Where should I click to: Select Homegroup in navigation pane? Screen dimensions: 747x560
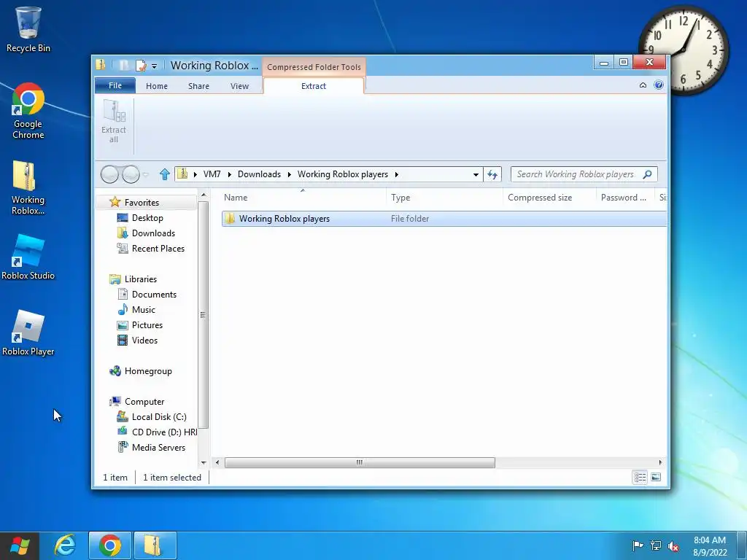click(x=141, y=371)
